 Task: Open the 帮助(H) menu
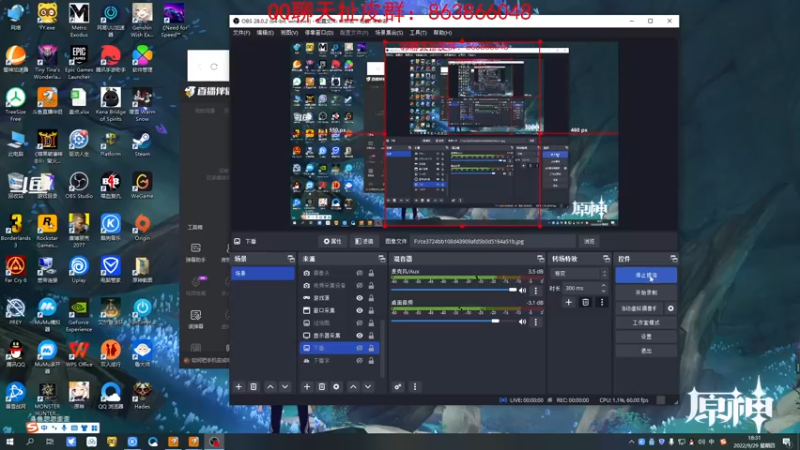442,33
